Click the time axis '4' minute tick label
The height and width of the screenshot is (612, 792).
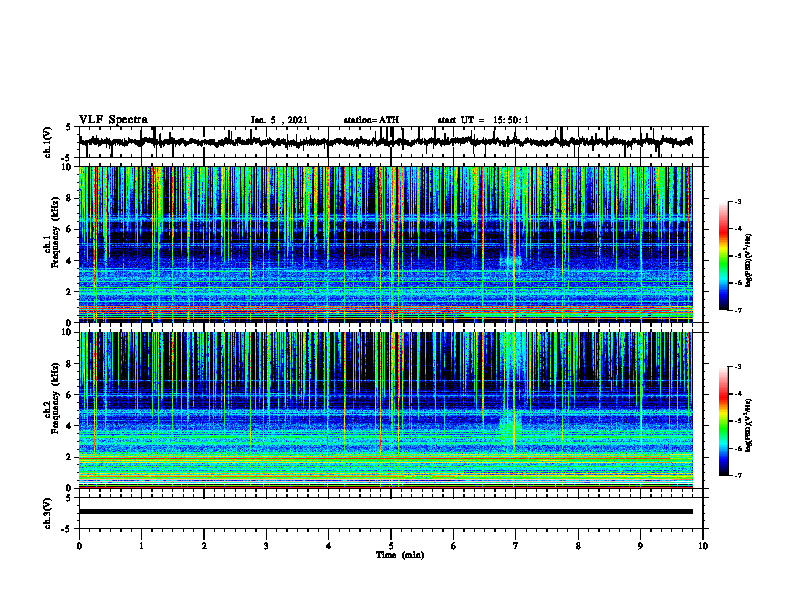tap(329, 546)
